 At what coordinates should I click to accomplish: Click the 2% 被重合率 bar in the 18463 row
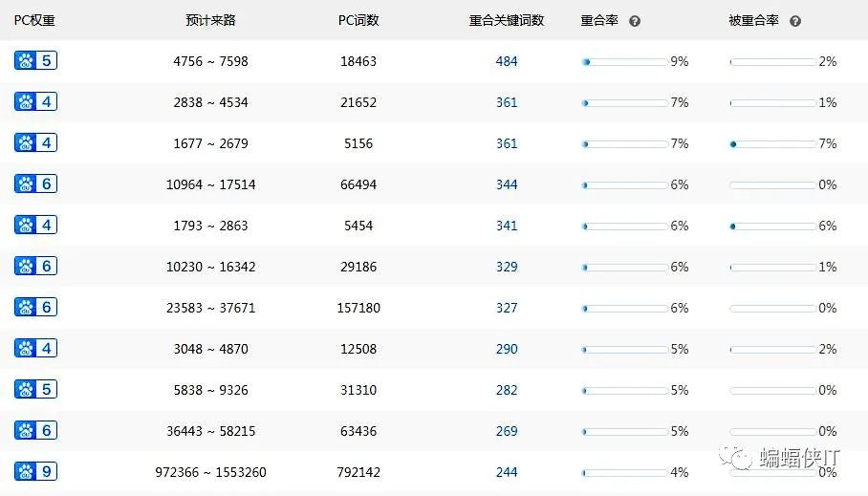[772, 62]
